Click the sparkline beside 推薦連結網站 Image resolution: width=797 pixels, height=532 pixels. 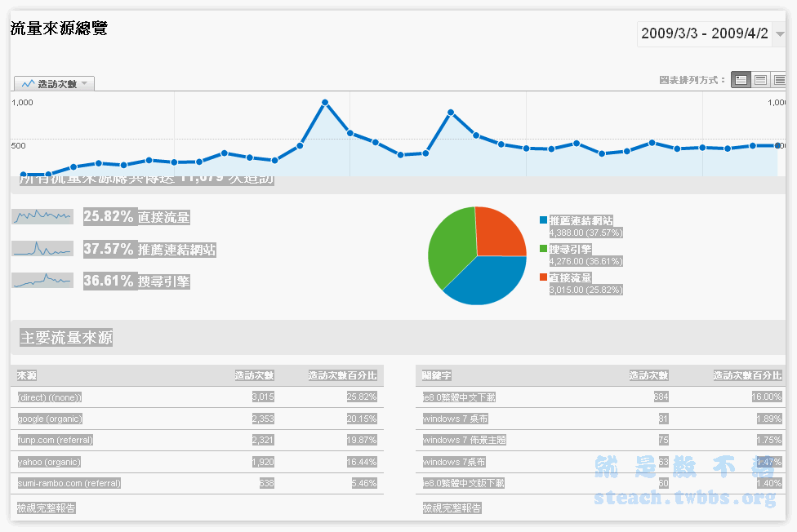(x=42, y=249)
